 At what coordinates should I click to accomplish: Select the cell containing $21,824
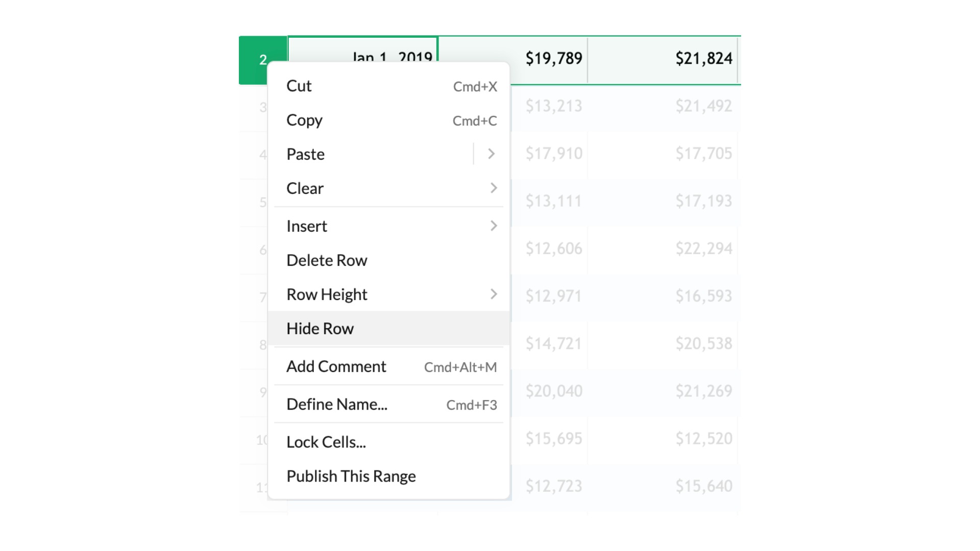[x=703, y=58]
